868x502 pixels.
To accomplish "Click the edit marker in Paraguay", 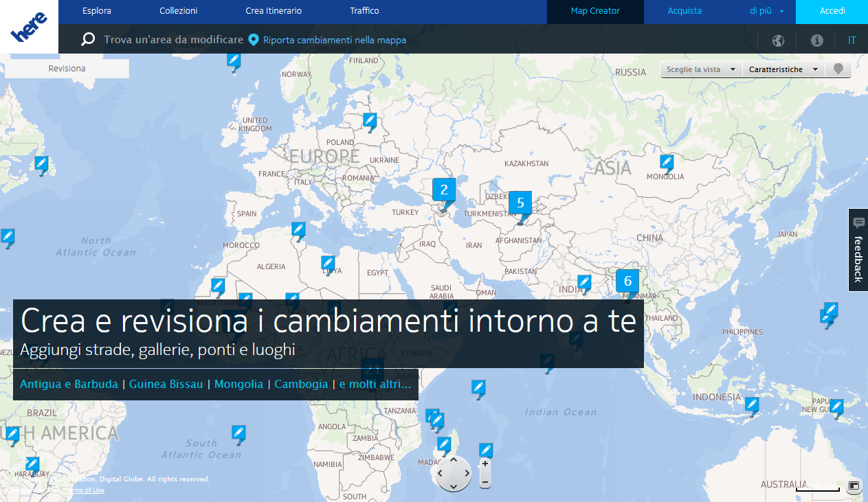I will click(x=32, y=465).
